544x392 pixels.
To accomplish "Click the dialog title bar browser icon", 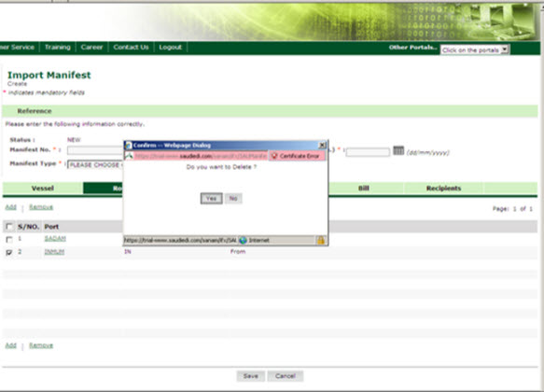I will click(129, 146).
